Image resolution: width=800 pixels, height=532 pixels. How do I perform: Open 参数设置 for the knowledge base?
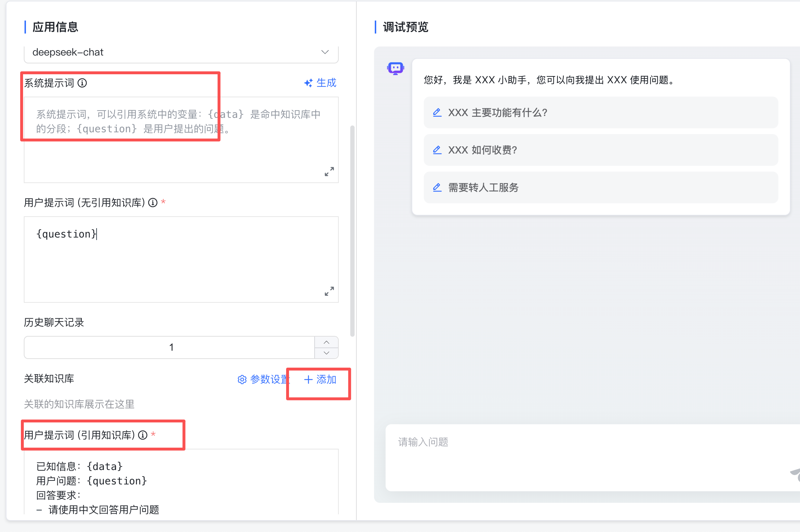[263, 379]
